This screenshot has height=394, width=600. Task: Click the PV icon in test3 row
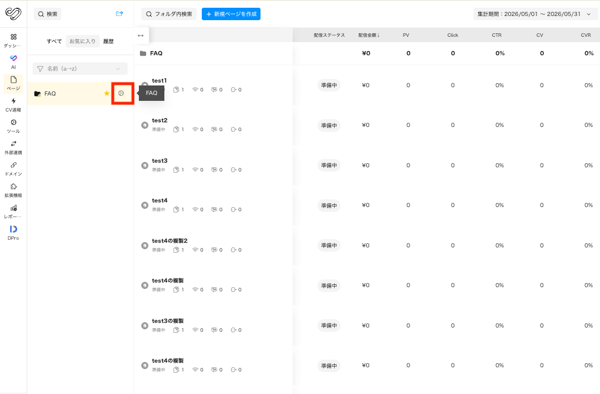coord(195,169)
